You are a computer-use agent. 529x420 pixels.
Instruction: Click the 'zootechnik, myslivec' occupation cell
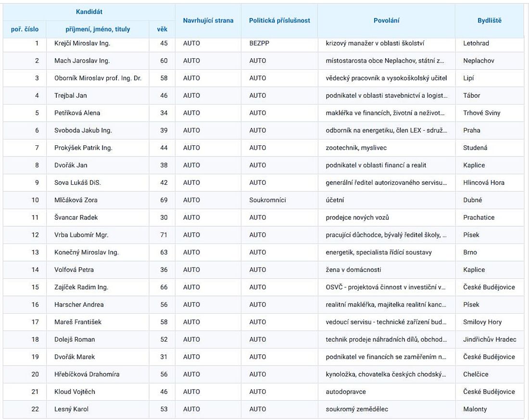point(356,148)
